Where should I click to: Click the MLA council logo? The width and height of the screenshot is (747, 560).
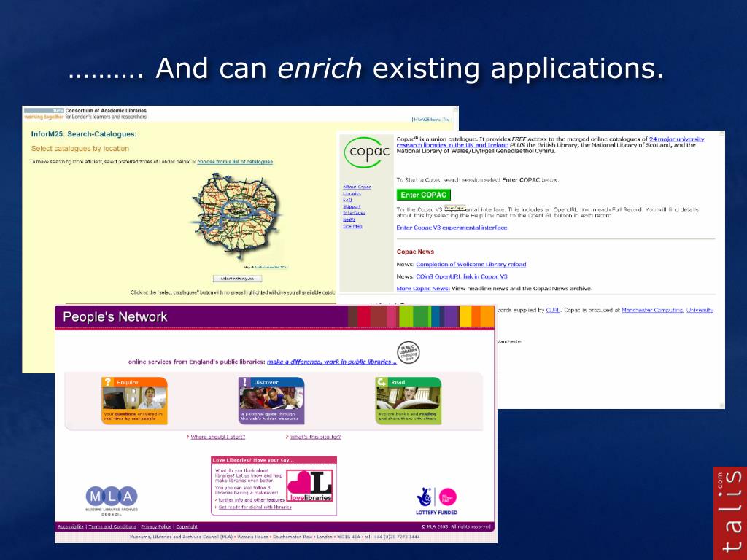(x=112, y=500)
